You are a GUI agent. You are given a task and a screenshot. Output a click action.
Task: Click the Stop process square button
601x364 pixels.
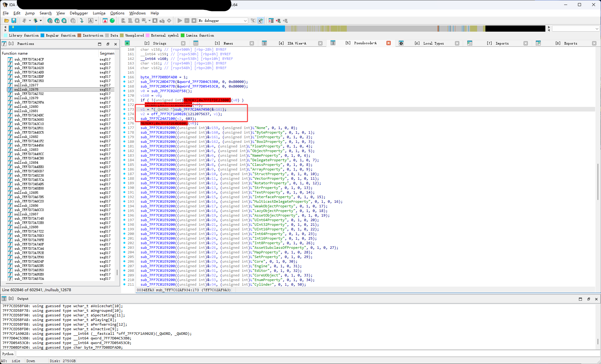coord(194,21)
